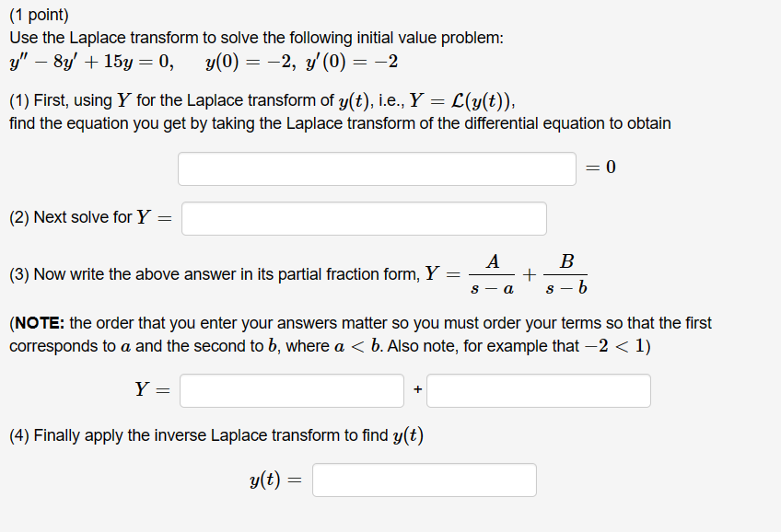This screenshot has width=781, height=532.
Task: Click the '(2) Next solve for' step text
Action: [70, 217]
